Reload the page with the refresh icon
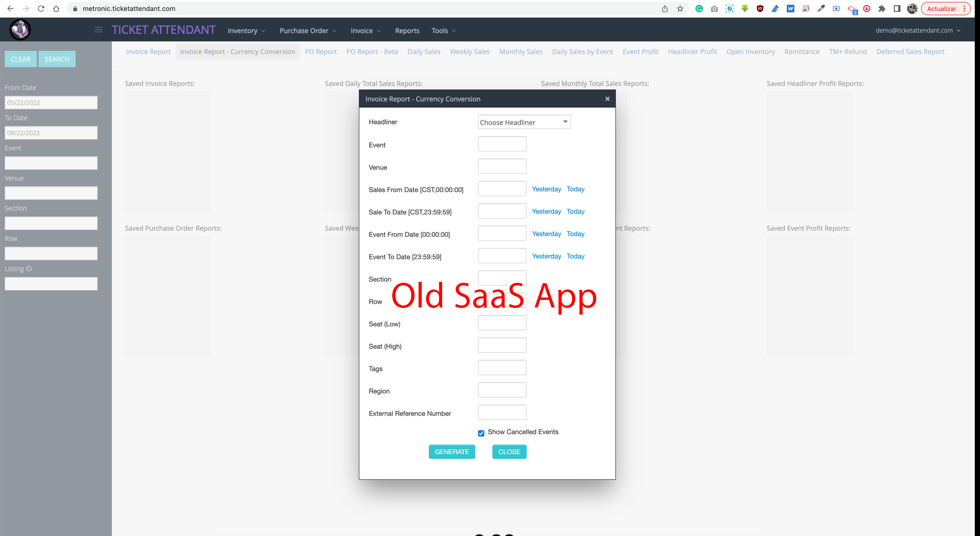Viewport: 980px width, 536px height. click(41, 9)
